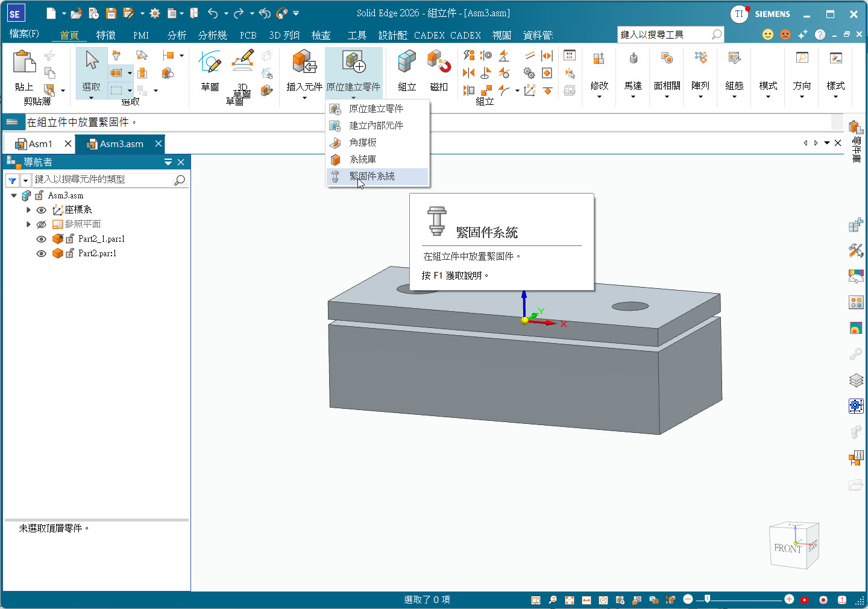868x609 pixels.
Task: Click the zoom slider handle in status bar
Action: coord(707,599)
